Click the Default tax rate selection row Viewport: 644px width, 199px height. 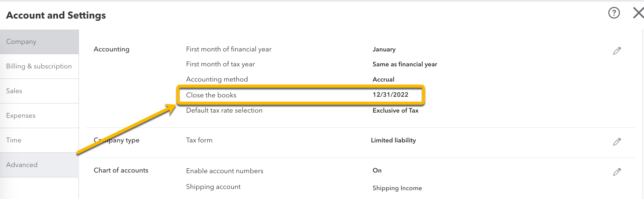coord(224,110)
